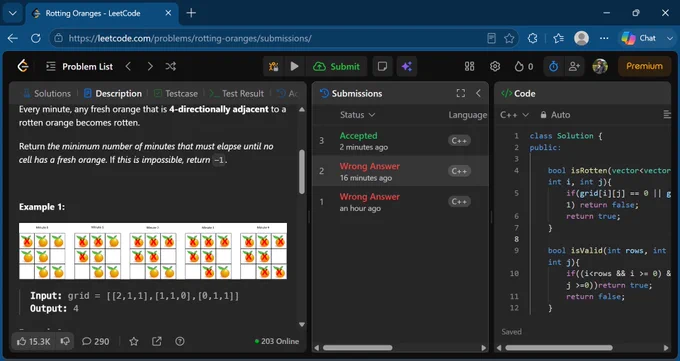
Task: Open the C++ language dropdown in Code
Action: click(x=514, y=115)
